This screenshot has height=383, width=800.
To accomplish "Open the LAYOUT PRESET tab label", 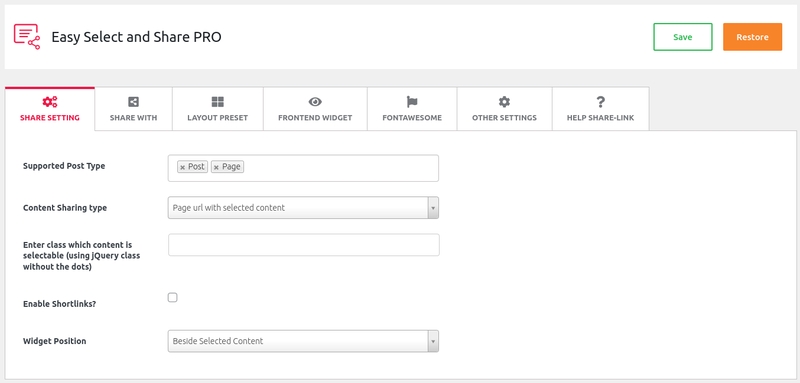I will click(x=217, y=118).
